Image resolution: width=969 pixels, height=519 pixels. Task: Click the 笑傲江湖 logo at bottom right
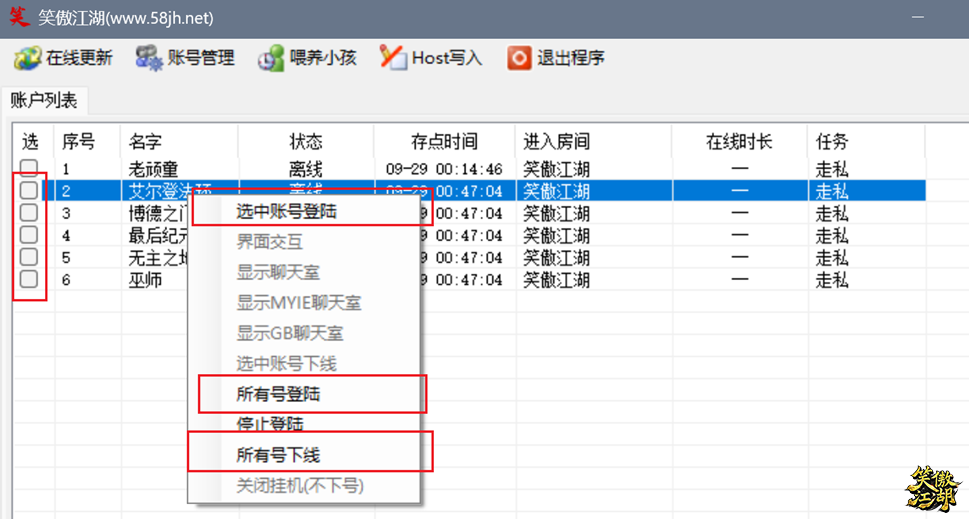click(932, 489)
